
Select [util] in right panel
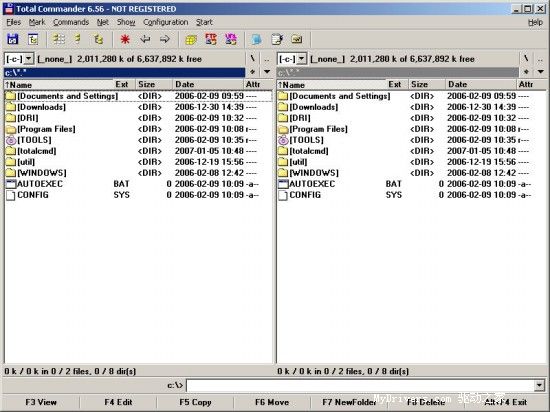click(x=411, y=162)
